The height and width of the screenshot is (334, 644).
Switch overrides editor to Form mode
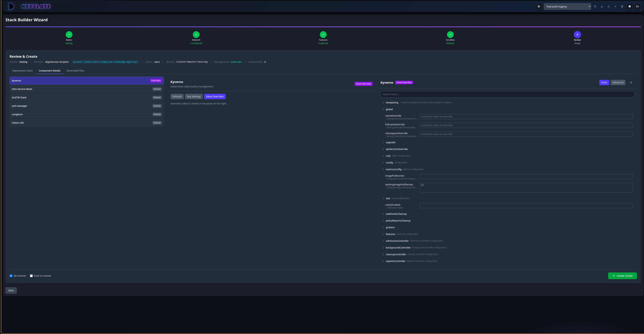[604, 82]
